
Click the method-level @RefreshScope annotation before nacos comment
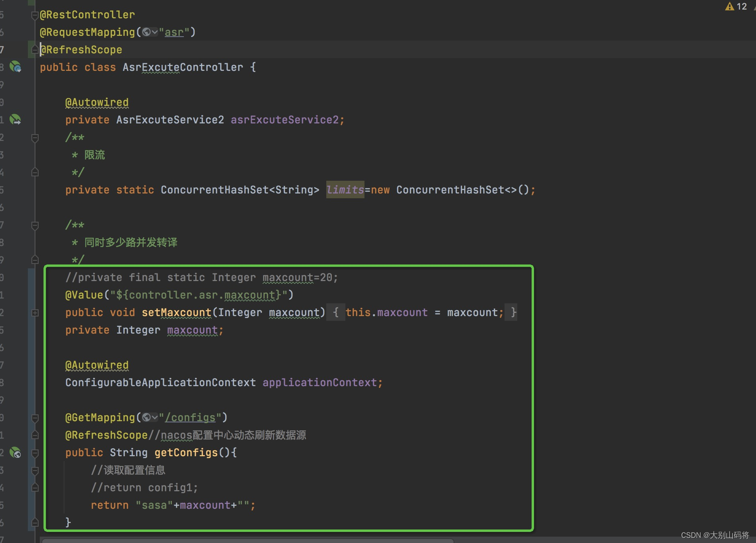(x=106, y=435)
